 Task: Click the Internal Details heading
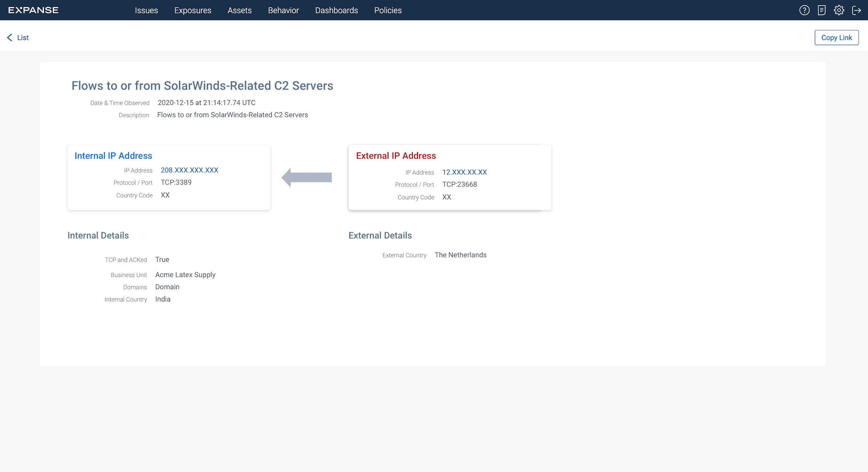[x=98, y=235]
